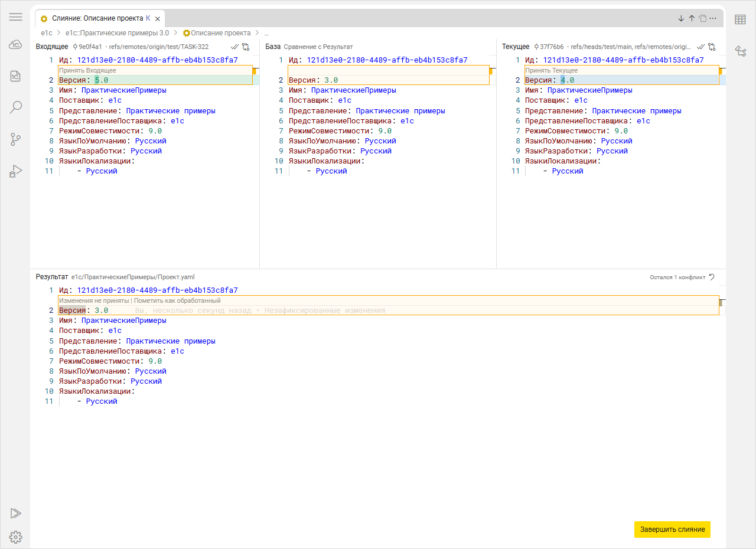Go to previous conflict with up arrow
This screenshot has height=549, width=756.
click(692, 18)
